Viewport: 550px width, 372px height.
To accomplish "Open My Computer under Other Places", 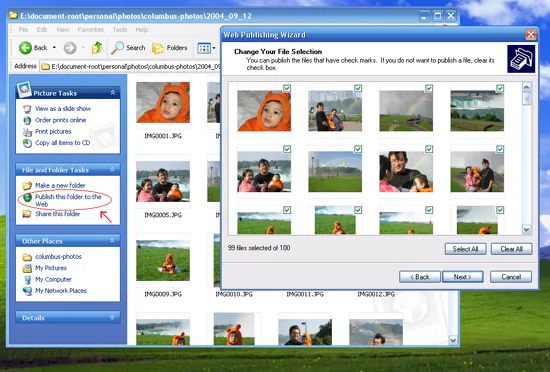I will tap(53, 279).
